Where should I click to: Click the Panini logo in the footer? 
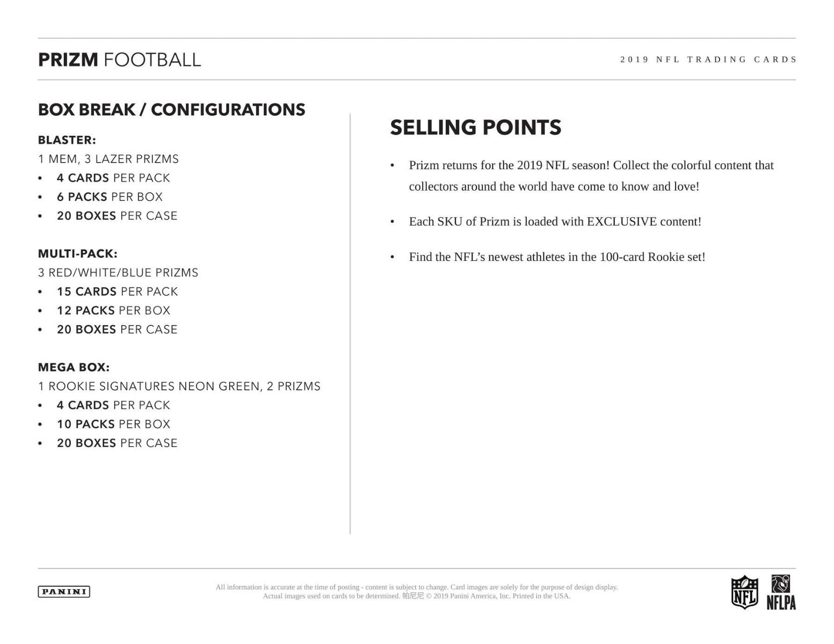[64, 591]
